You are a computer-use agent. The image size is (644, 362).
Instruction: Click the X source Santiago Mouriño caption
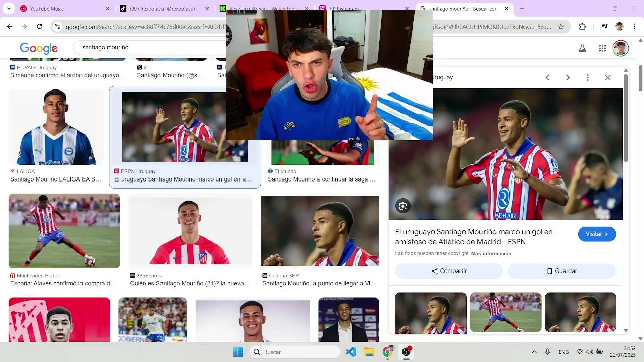point(170,75)
